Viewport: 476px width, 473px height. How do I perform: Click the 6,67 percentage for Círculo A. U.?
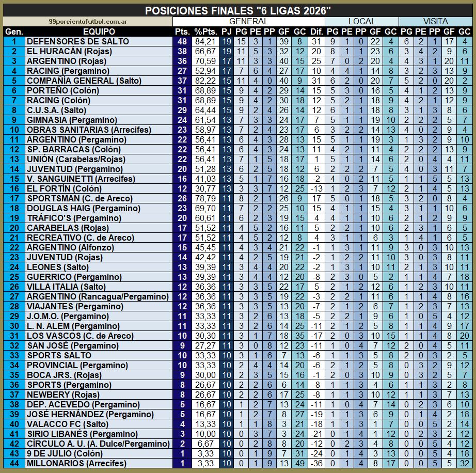(205, 444)
